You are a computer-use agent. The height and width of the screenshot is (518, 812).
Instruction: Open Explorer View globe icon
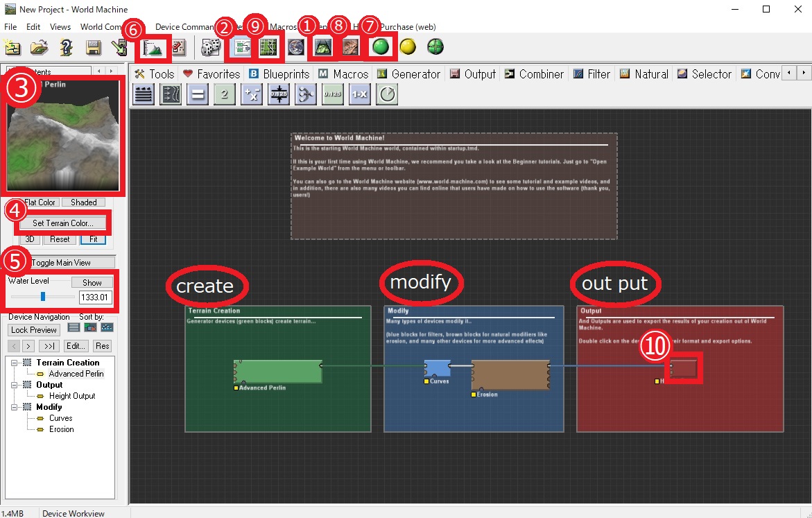(295, 48)
